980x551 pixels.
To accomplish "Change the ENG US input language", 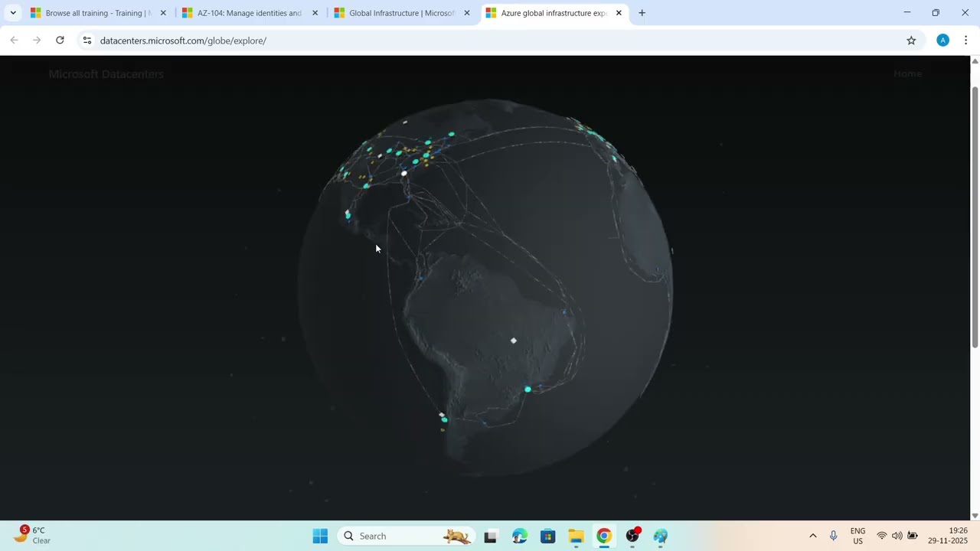I will point(858,536).
